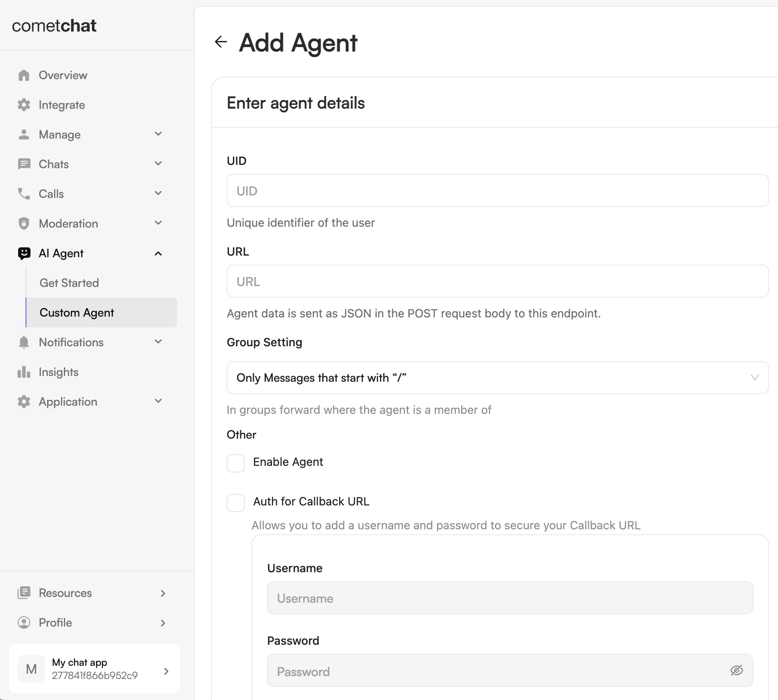Open the Group Setting dropdown
778x700 pixels.
click(497, 378)
